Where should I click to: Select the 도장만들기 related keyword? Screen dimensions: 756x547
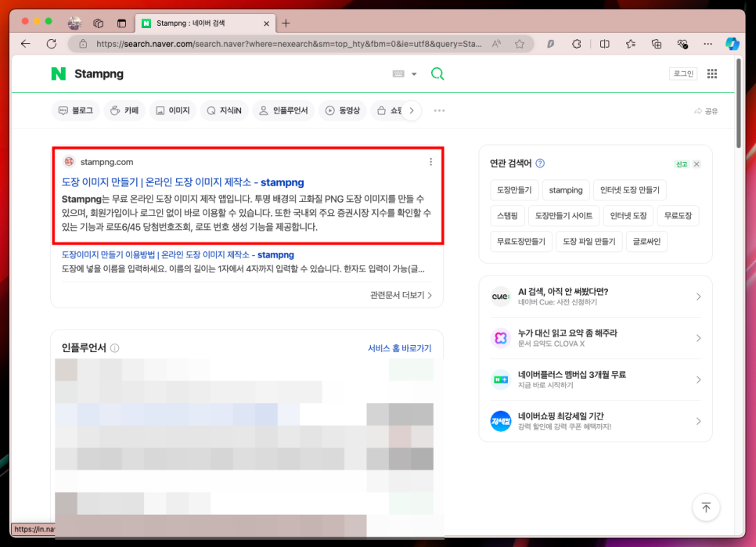514,190
